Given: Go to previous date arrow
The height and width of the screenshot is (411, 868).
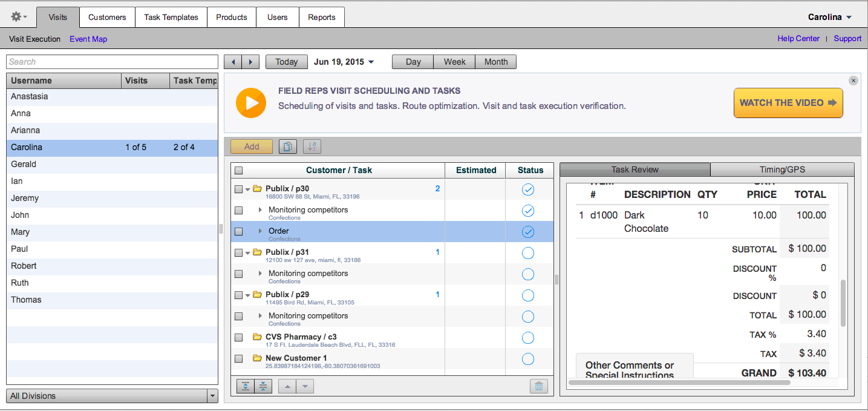Looking at the screenshot, I should pyautogui.click(x=233, y=62).
